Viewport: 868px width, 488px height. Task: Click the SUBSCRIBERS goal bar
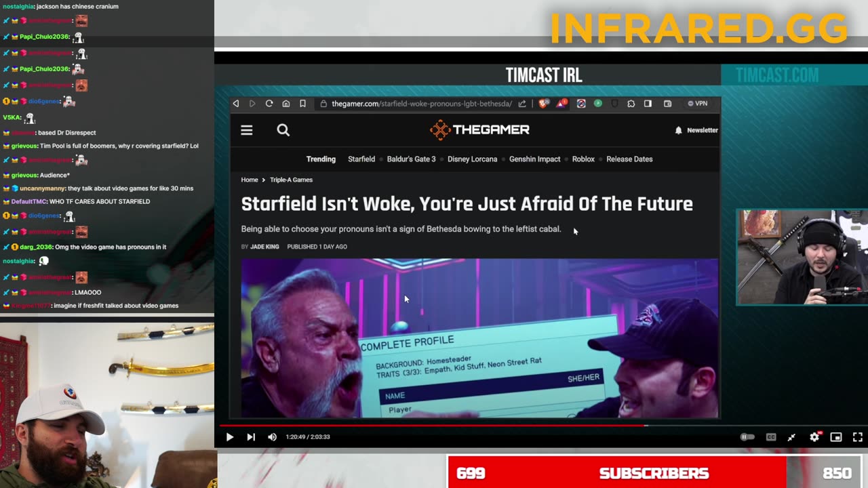coord(654,473)
